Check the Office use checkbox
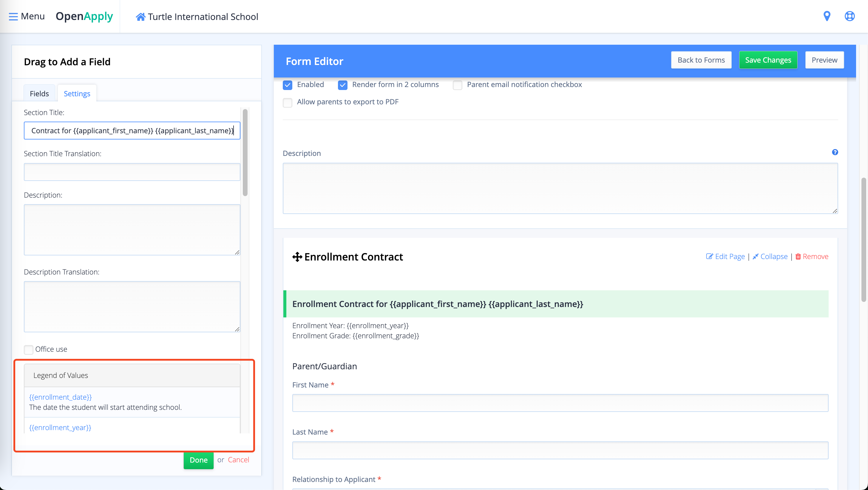 (x=29, y=350)
